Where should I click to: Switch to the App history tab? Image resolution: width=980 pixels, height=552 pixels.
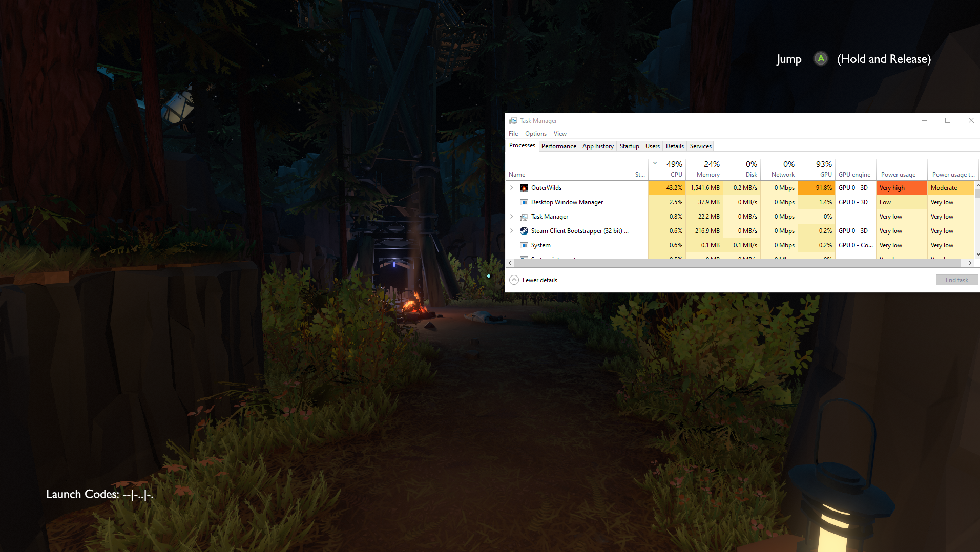point(598,146)
